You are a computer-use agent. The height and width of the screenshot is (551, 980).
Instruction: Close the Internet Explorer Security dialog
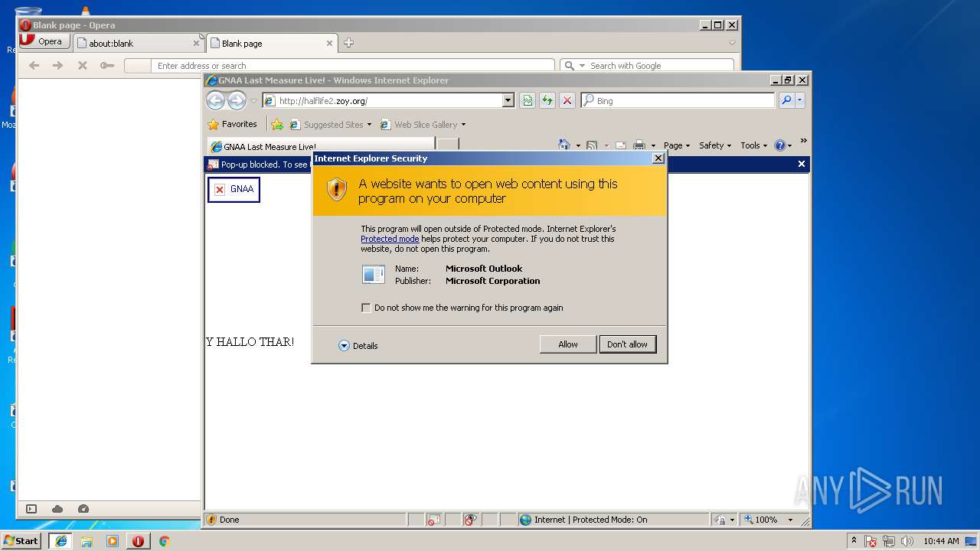tap(658, 158)
